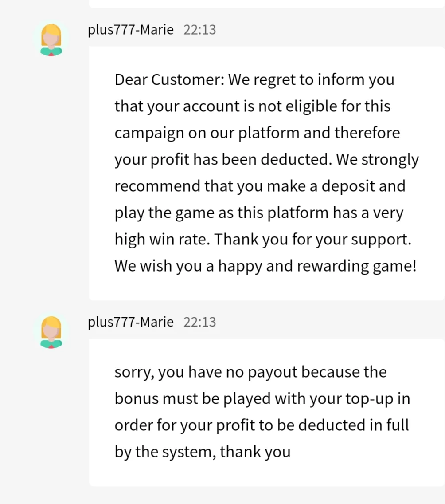Click the partially visible message bubble at top
445x504 pixels.
tap(266, 4)
